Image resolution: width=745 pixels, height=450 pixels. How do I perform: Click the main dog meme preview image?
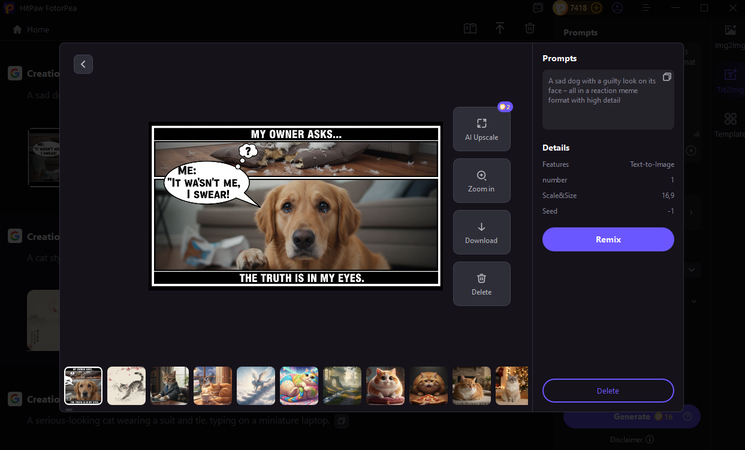tap(296, 206)
